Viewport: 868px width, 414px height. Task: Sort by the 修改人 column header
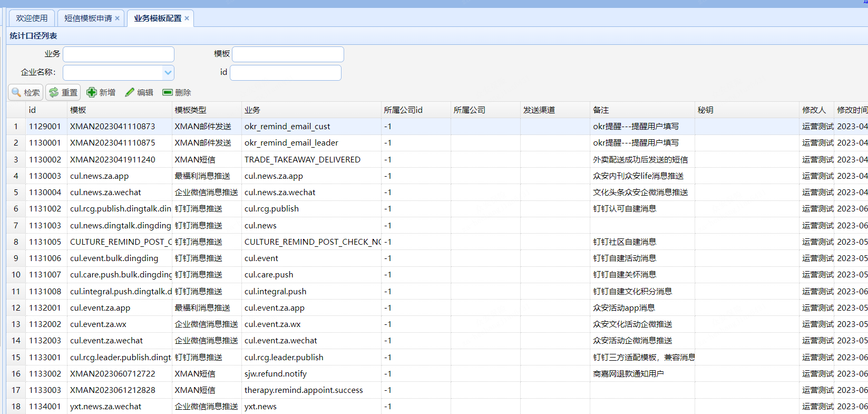816,110
